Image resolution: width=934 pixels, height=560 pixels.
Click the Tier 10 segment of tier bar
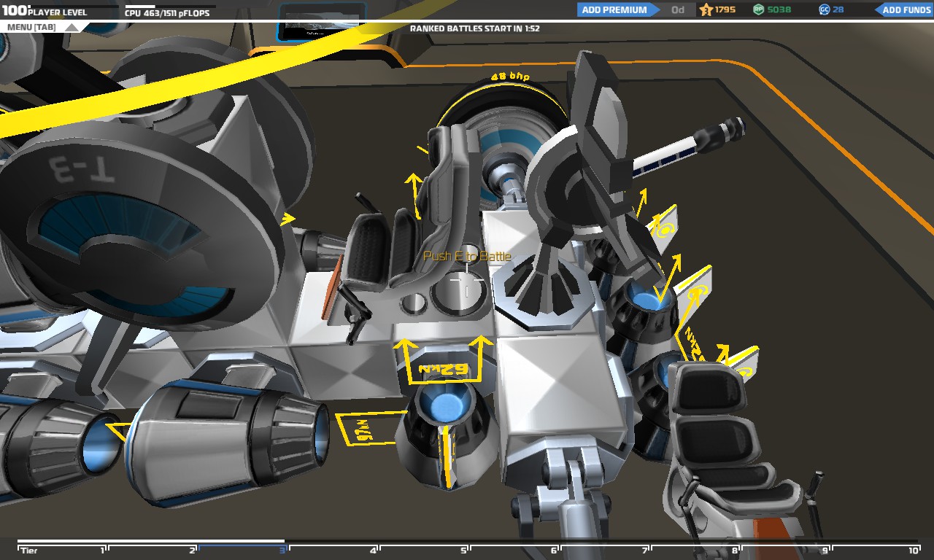876,548
